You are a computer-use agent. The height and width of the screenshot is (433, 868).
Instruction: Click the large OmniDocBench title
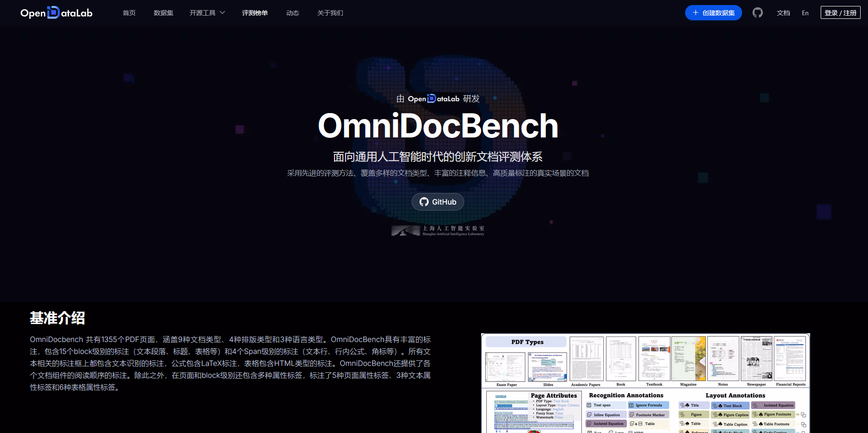click(x=438, y=126)
